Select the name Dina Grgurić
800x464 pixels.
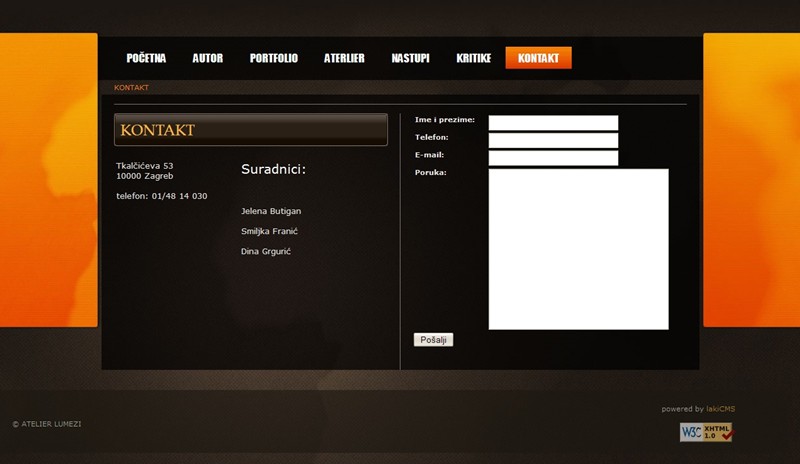click(x=265, y=252)
